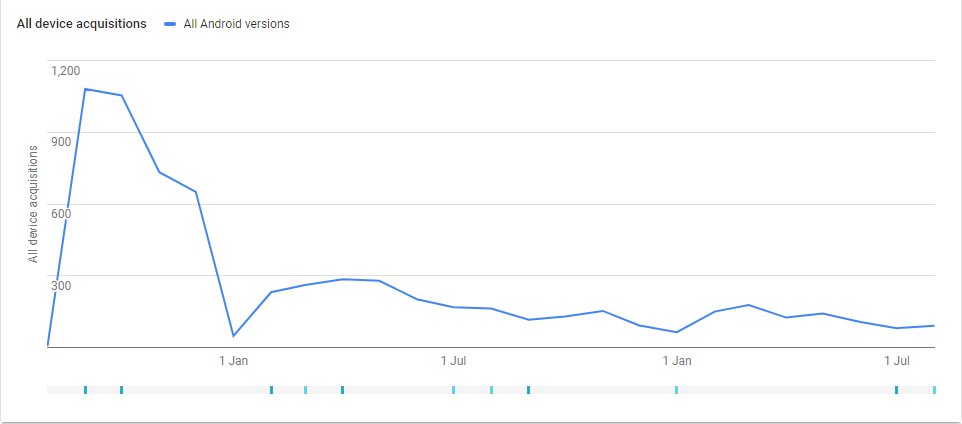Open the timeline marker beneath second 1 Jan label
This screenshot has width=962, height=424.
pyautogui.click(x=676, y=390)
